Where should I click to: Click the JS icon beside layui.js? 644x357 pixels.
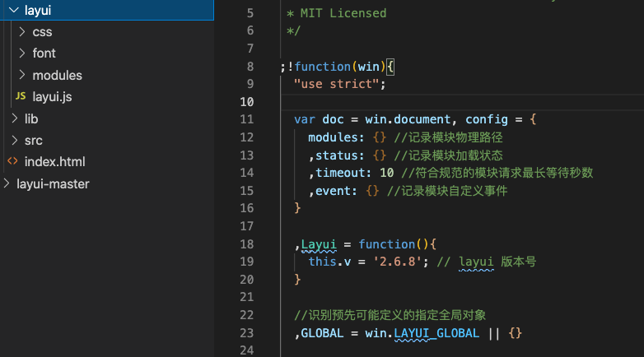(x=21, y=96)
